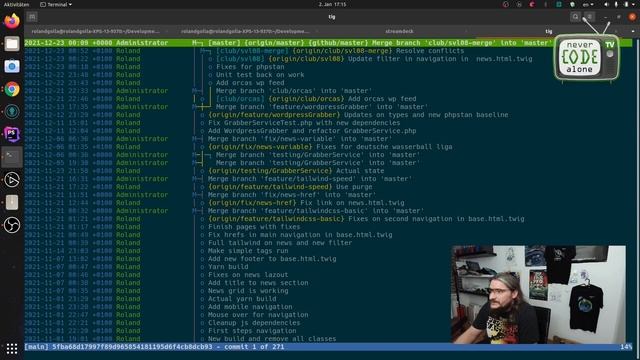640x360 pixels.
Task: Open a new terminal tab button
Action: coord(32,17)
